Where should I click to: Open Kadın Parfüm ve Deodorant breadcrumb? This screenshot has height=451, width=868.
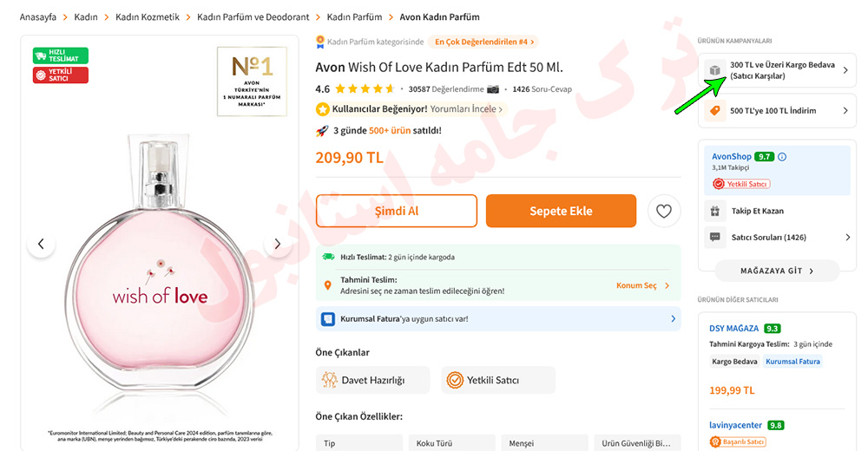pyautogui.click(x=253, y=17)
